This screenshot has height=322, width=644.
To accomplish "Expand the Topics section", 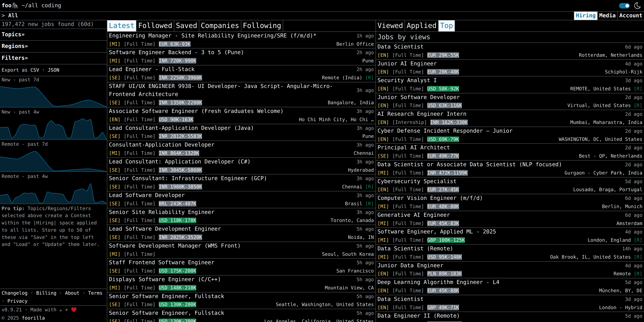I will [x=13, y=34].
